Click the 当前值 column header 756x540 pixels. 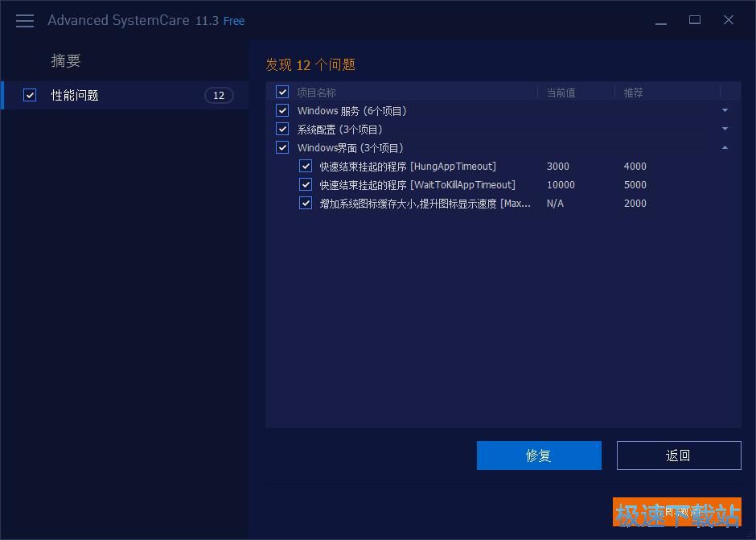561,93
